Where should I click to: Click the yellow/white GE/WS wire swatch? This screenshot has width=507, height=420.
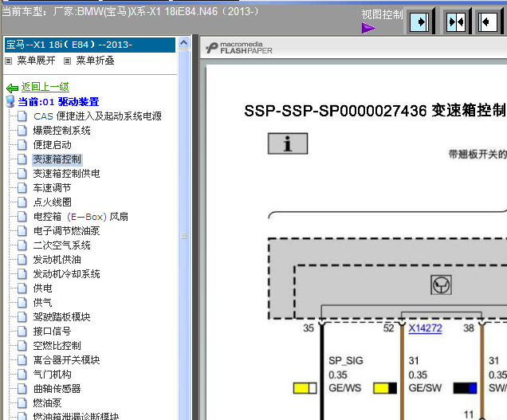pyautogui.click(x=305, y=388)
